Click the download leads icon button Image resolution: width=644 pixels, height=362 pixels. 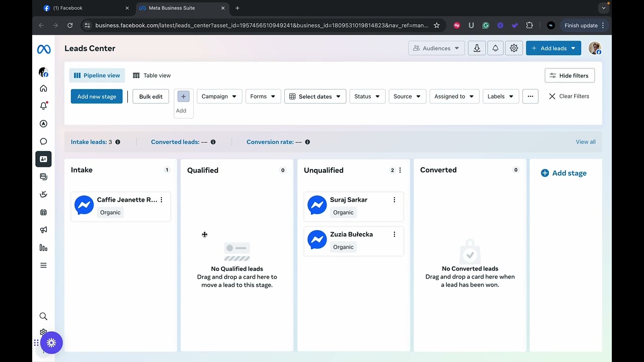click(476, 48)
